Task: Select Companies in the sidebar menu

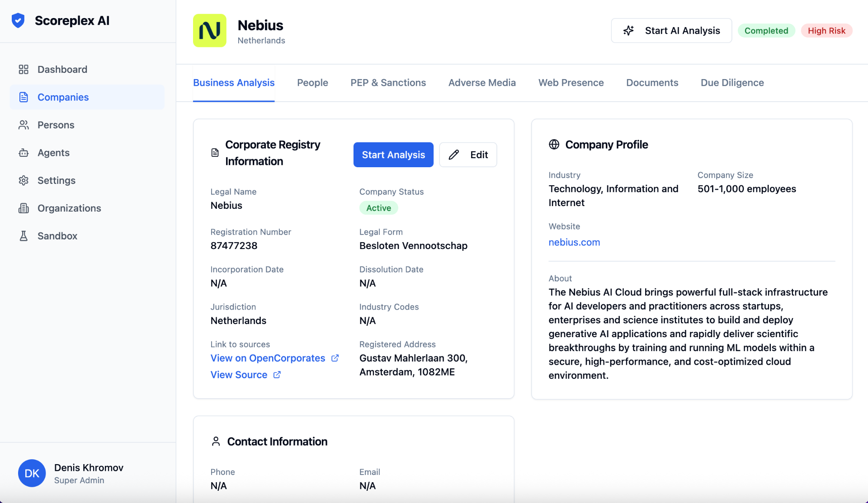Action: pyautogui.click(x=63, y=97)
